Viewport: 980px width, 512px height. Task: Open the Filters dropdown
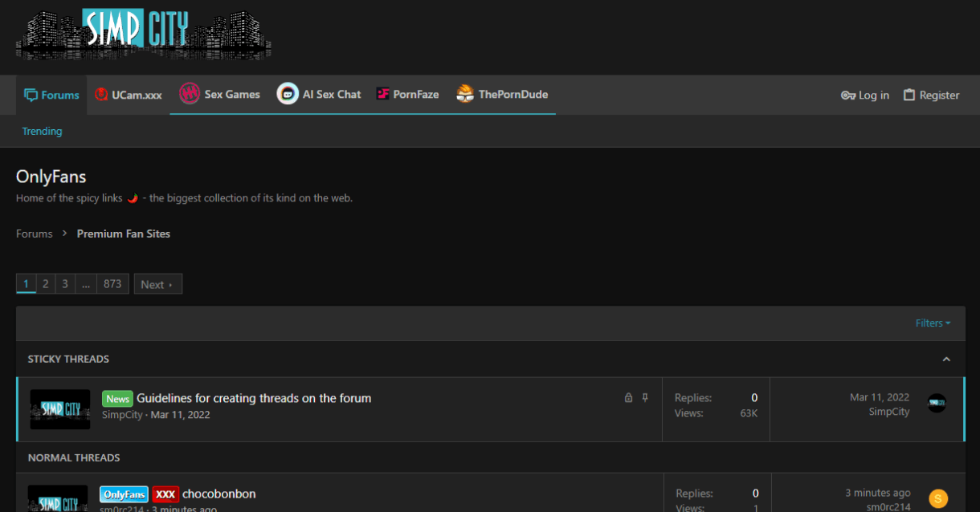933,323
